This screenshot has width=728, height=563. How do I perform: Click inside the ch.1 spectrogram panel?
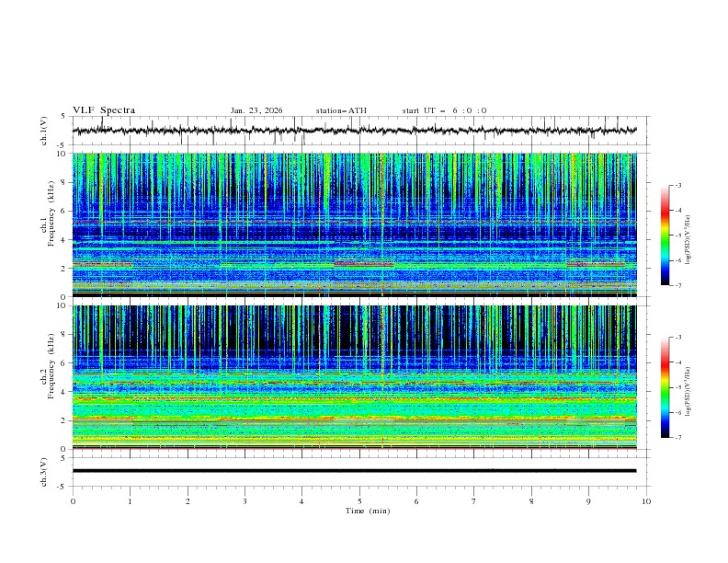pyautogui.click(x=355, y=224)
